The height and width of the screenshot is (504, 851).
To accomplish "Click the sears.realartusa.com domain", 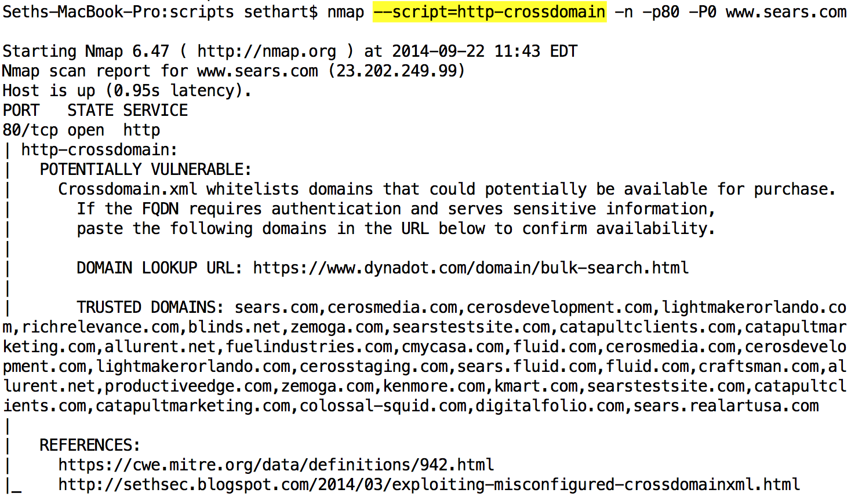I will [726, 406].
